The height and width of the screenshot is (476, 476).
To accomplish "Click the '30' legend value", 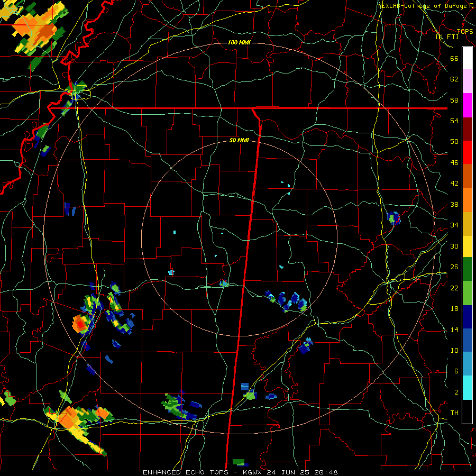I will point(454,246).
